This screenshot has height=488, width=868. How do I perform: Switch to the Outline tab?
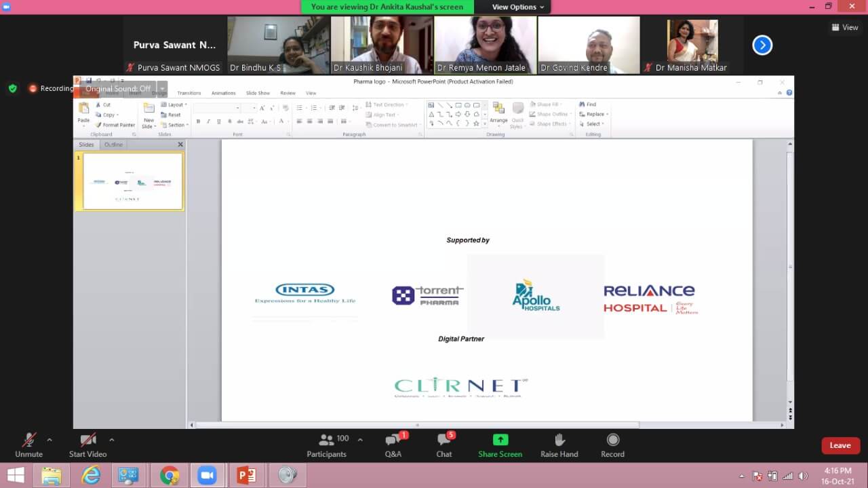pos(113,145)
